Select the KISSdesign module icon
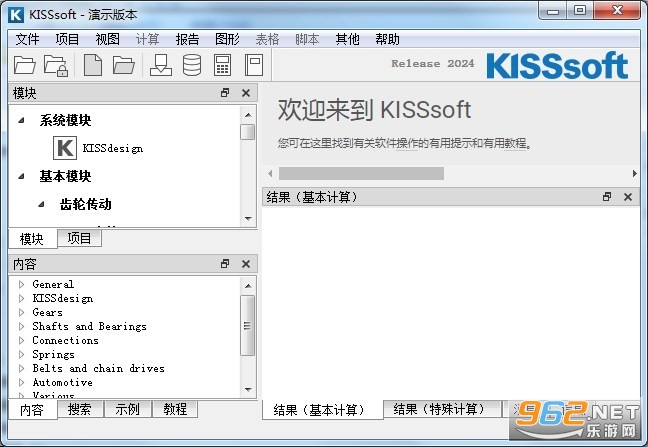 [x=65, y=148]
